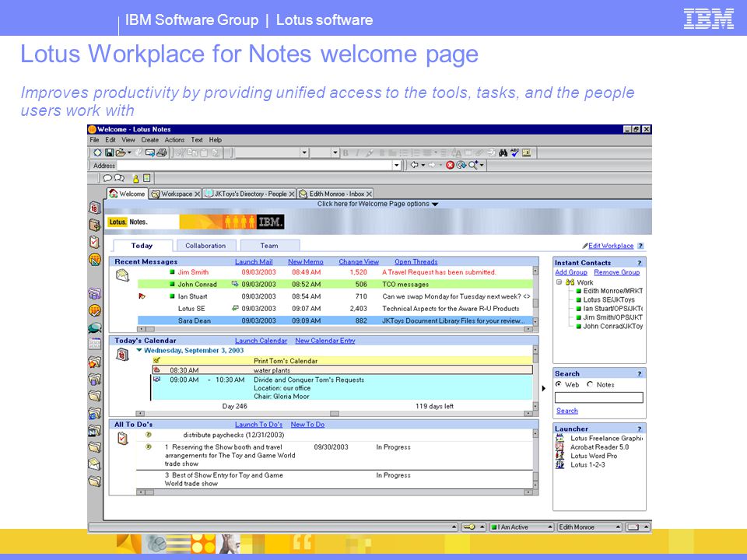
Task: Click the Save floppy disk toolbar icon
Action: tap(109, 153)
